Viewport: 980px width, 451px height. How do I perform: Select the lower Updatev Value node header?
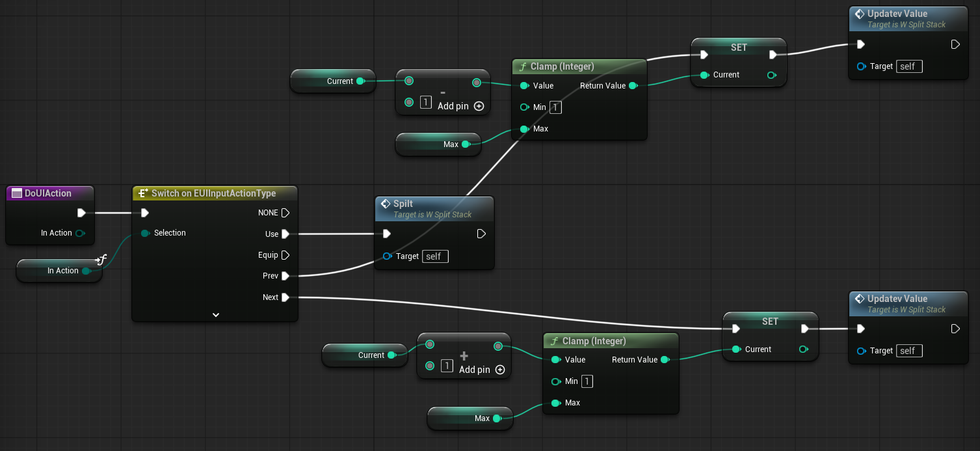pyautogui.click(x=897, y=299)
